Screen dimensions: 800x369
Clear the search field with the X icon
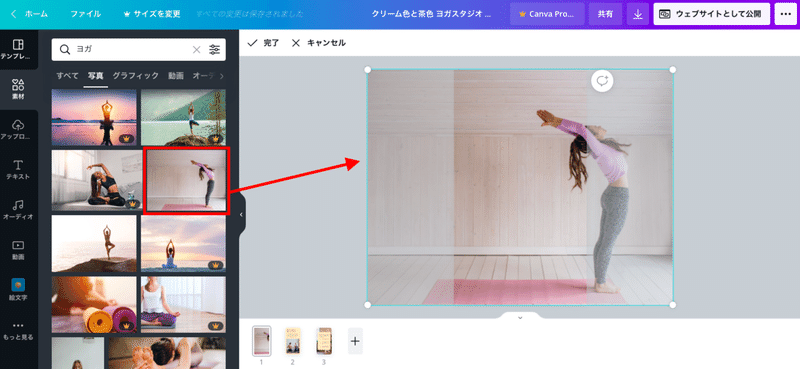[196, 50]
